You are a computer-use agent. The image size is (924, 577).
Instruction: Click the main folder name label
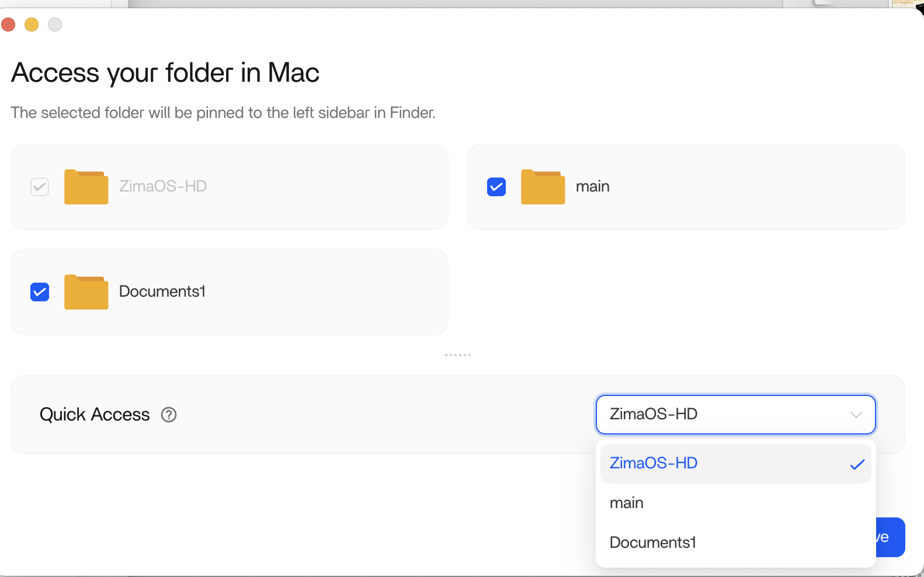coord(592,186)
